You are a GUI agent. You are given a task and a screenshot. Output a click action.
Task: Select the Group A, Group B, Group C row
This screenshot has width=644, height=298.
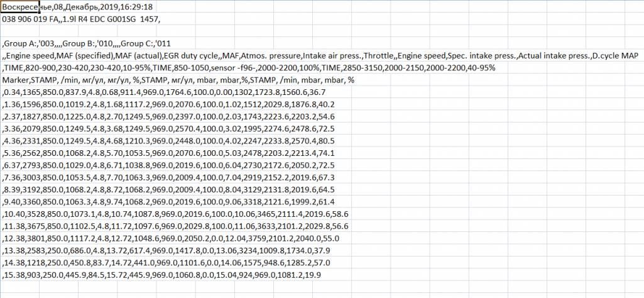pos(87,43)
